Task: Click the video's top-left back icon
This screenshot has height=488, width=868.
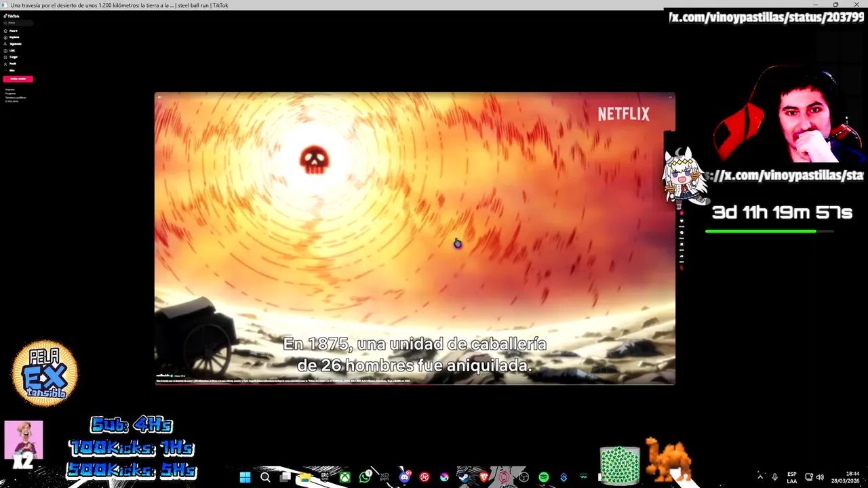Action: click(x=160, y=97)
